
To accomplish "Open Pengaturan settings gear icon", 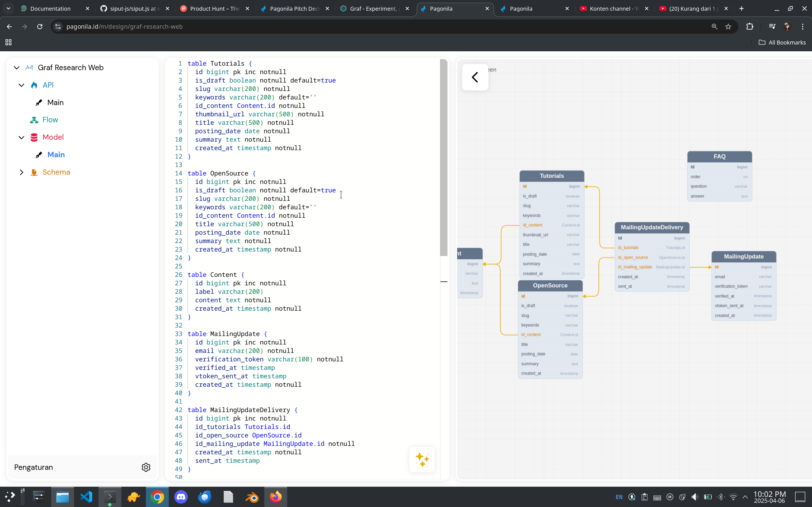I will pyautogui.click(x=146, y=467).
